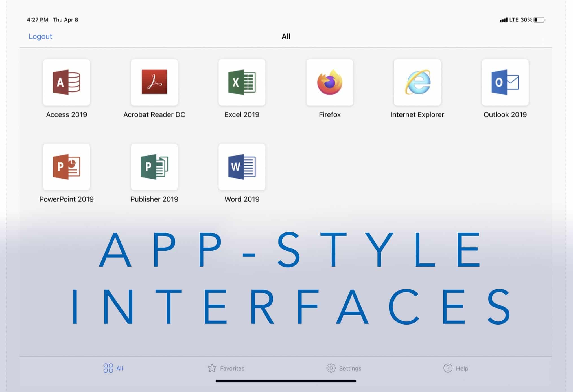
Task: Launch Internet Explorer icon
Action: coord(417,82)
